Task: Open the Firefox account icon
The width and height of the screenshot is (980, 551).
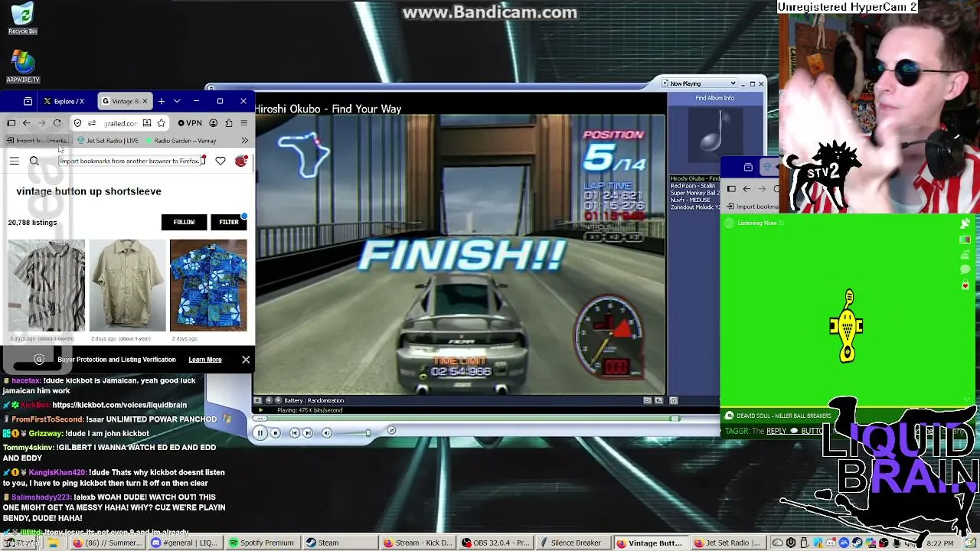Action: (214, 123)
